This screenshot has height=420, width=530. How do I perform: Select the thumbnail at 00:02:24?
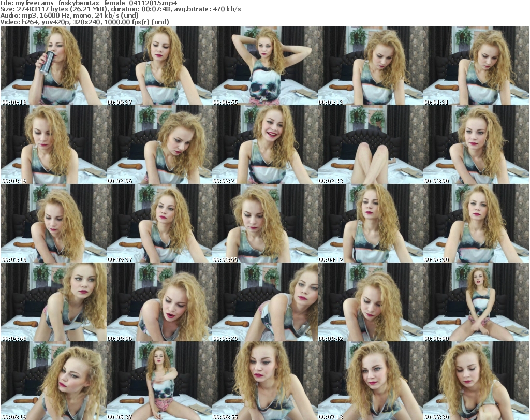[264, 144]
